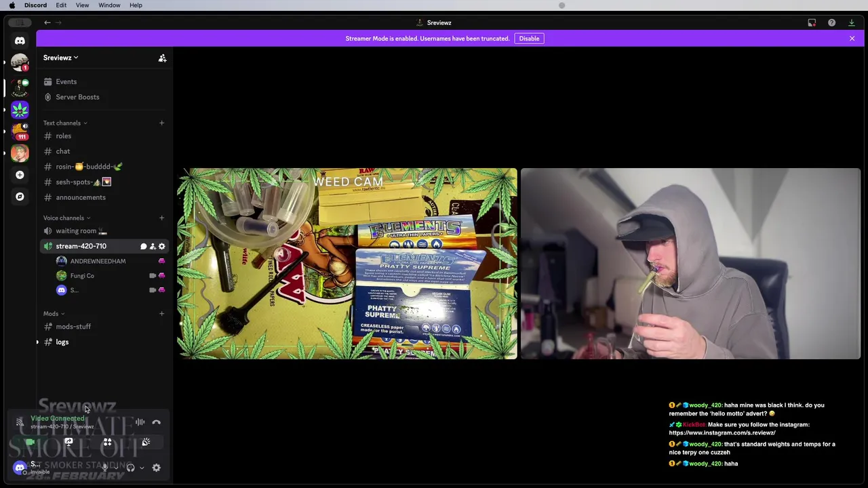Toggle noise suppression waveform icon

(140, 422)
